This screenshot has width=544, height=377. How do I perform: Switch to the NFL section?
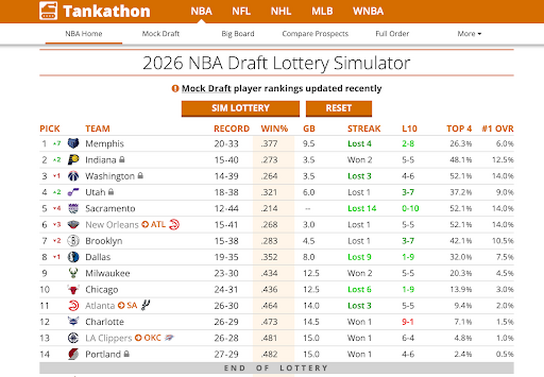pyautogui.click(x=241, y=11)
